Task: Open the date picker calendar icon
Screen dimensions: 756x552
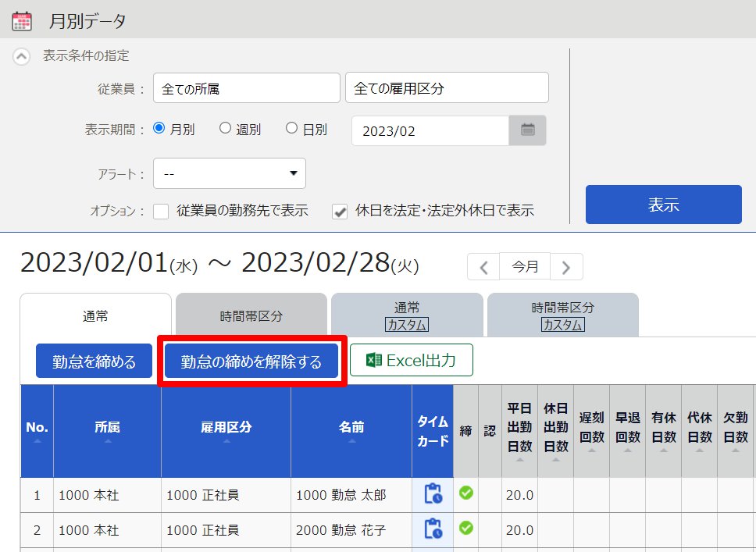Action: tap(527, 130)
